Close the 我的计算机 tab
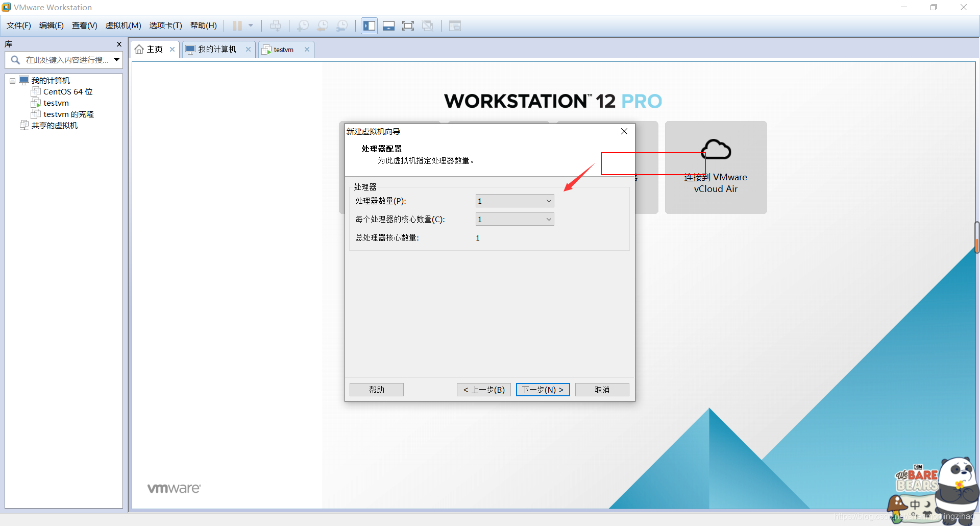This screenshot has height=526, width=980. click(x=249, y=50)
